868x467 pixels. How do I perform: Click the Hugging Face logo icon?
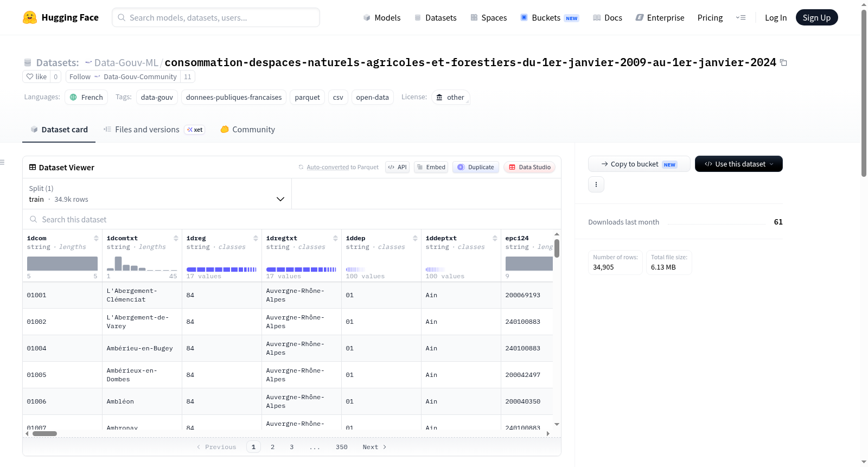click(x=30, y=17)
